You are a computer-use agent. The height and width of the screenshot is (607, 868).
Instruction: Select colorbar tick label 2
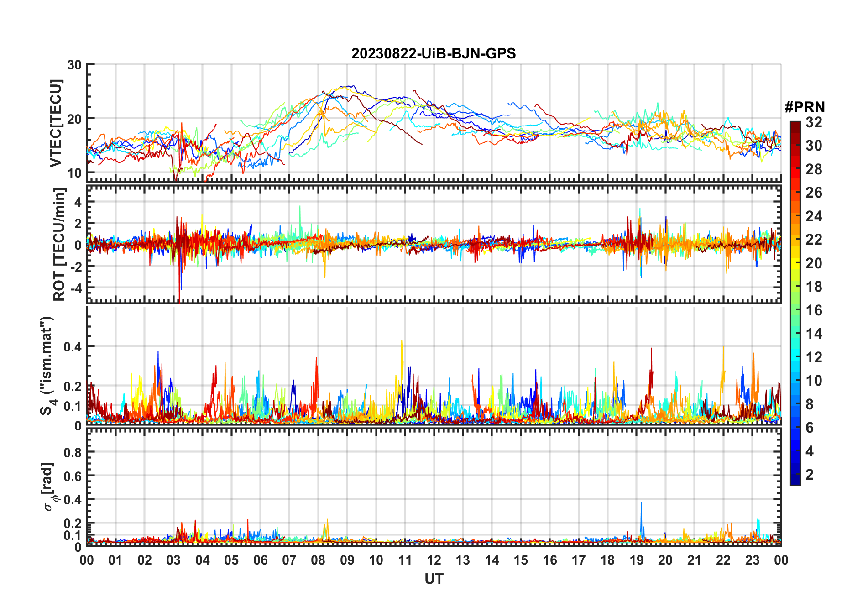coord(810,475)
